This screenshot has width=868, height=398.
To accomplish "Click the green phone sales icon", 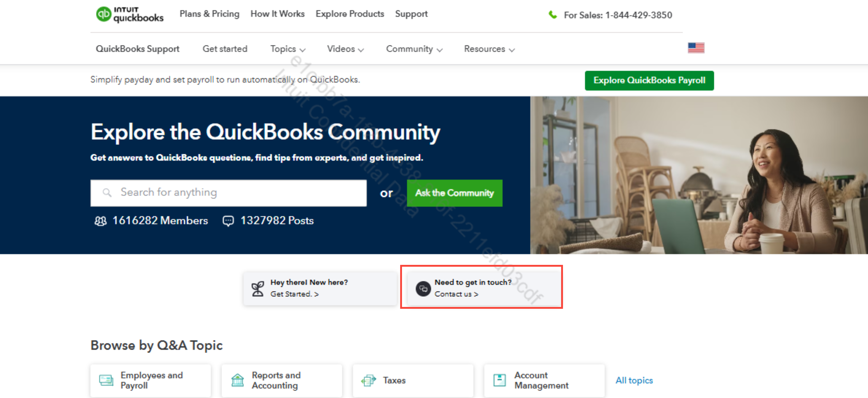I will point(553,15).
